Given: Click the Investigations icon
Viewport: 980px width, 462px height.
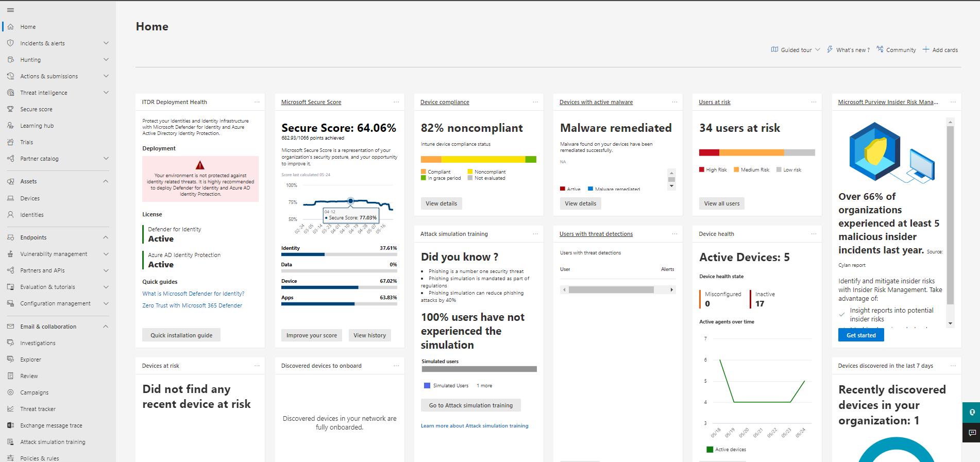Looking at the screenshot, I should point(10,343).
